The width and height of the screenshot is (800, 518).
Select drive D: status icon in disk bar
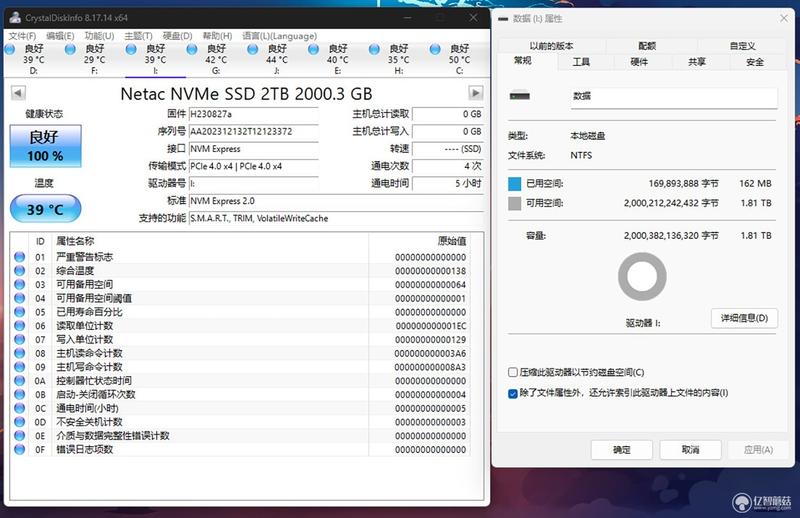tap(10, 49)
